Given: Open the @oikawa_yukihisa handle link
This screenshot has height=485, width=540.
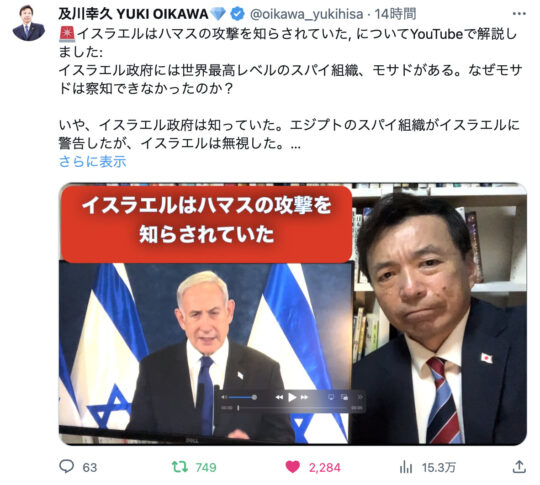Looking at the screenshot, I should pyautogui.click(x=306, y=14).
